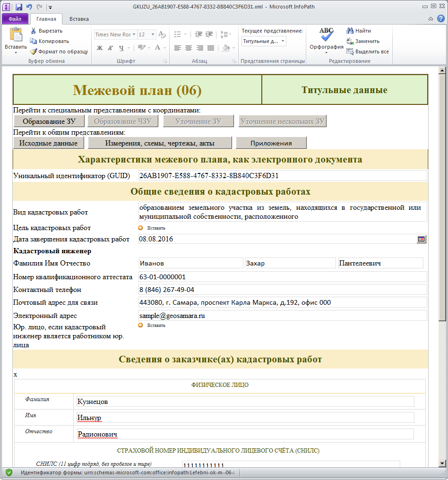This screenshot has width=448, height=480.
Task: Open Найти find tool
Action: pos(359,31)
